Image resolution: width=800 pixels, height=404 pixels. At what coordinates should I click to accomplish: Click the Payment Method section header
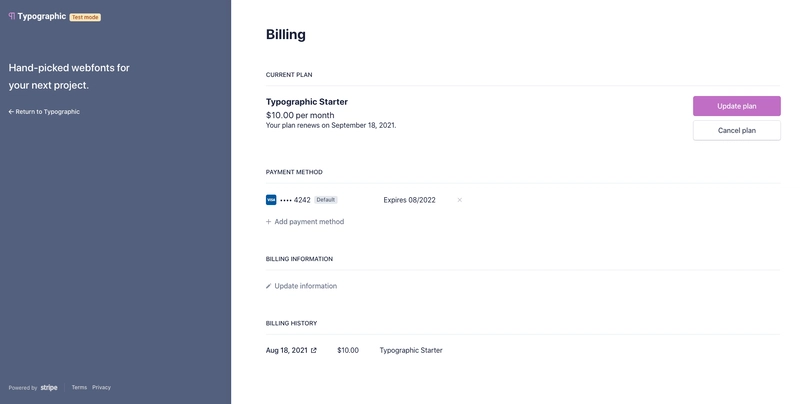pos(294,172)
